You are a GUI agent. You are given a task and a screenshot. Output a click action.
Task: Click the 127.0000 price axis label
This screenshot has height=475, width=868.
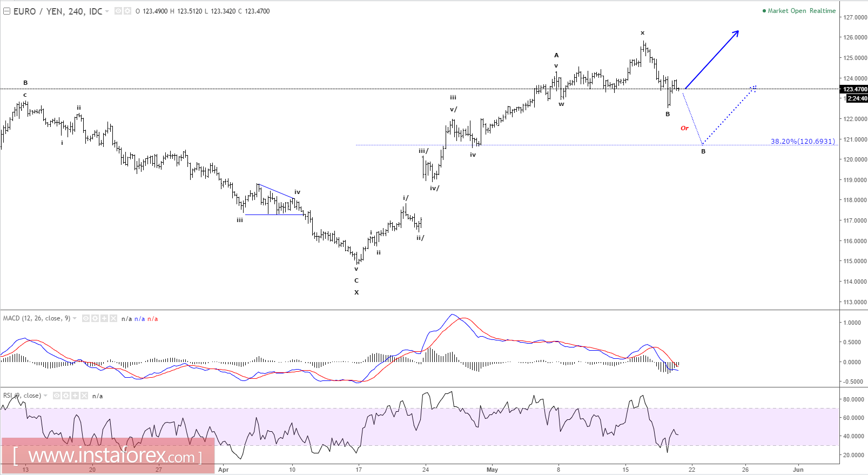coord(856,17)
